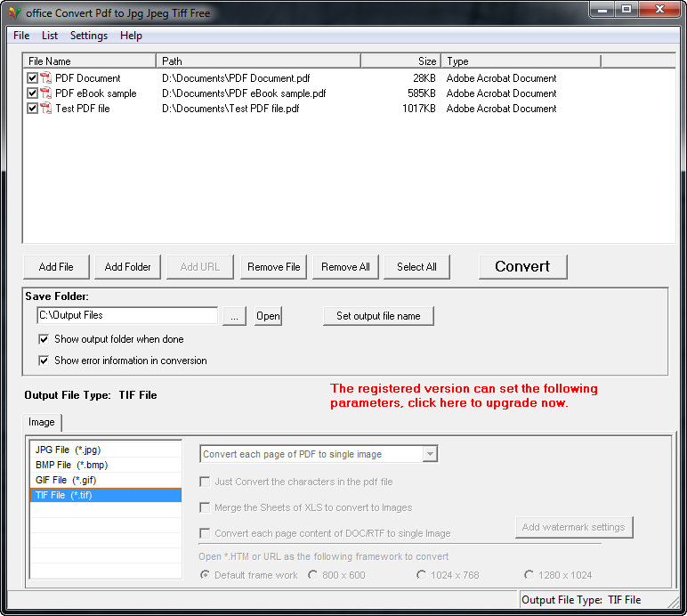Click the Remove All button
The height and width of the screenshot is (616, 687).
tap(345, 267)
